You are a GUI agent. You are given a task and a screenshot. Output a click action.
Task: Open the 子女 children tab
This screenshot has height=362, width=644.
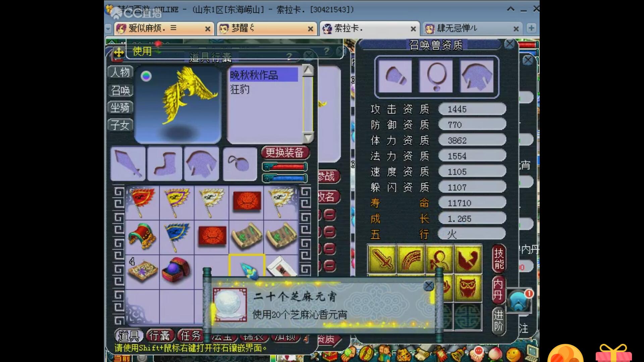click(120, 125)
